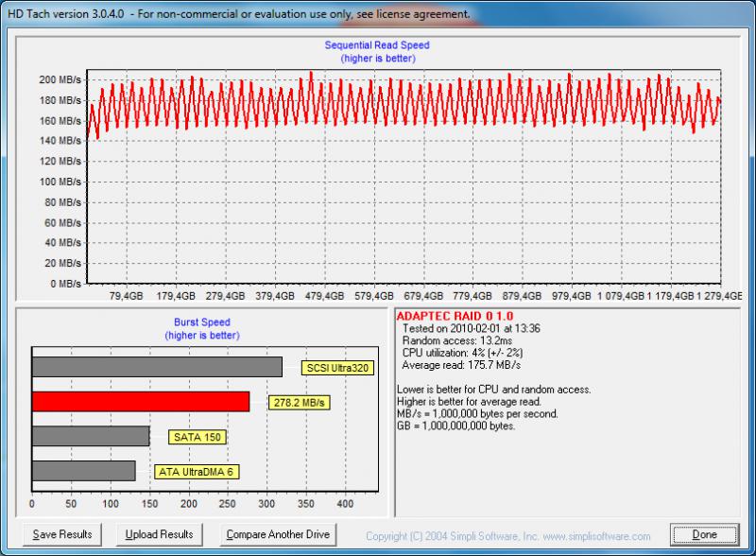This screenshot has height=556, width=756.
Task: Click the gray ATA UltraDMA 6 bar
Action: [x=84, y=471]
